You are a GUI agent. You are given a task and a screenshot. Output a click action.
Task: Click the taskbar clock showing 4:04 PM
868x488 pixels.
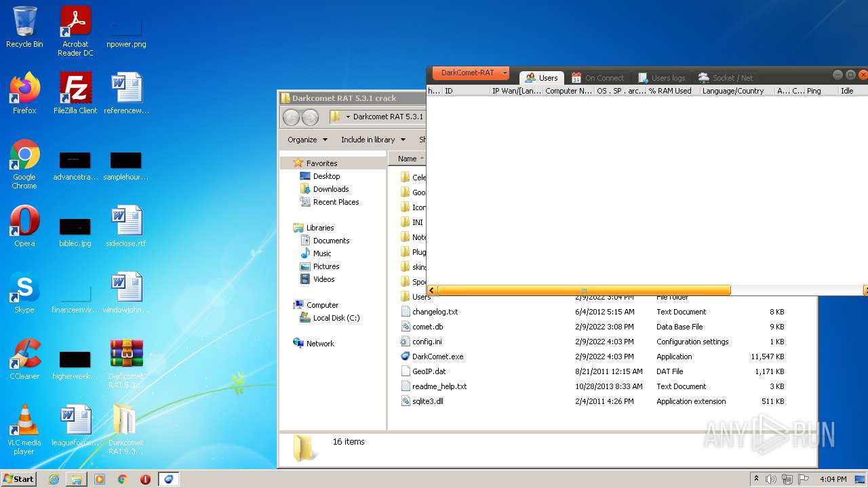833,479
